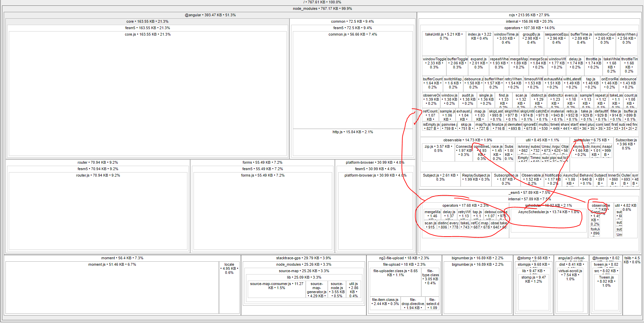Select the tap.js 1.48 KB block
Image resolution: width=644 pixels, height=324 pixels.
click(x=591, y=84)
